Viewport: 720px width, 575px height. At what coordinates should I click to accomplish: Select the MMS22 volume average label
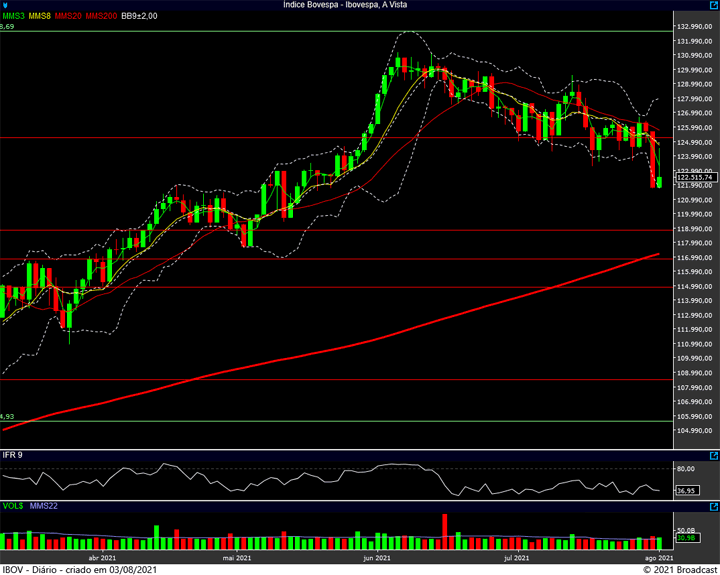(44, 506)
